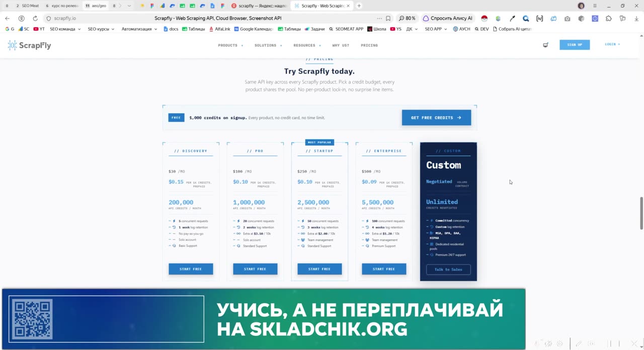Click the 200,000 API credits value

tap(181, 202)
